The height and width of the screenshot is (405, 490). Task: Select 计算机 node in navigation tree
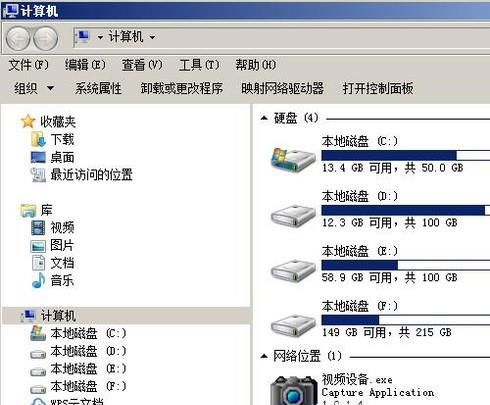coord(58,316)
